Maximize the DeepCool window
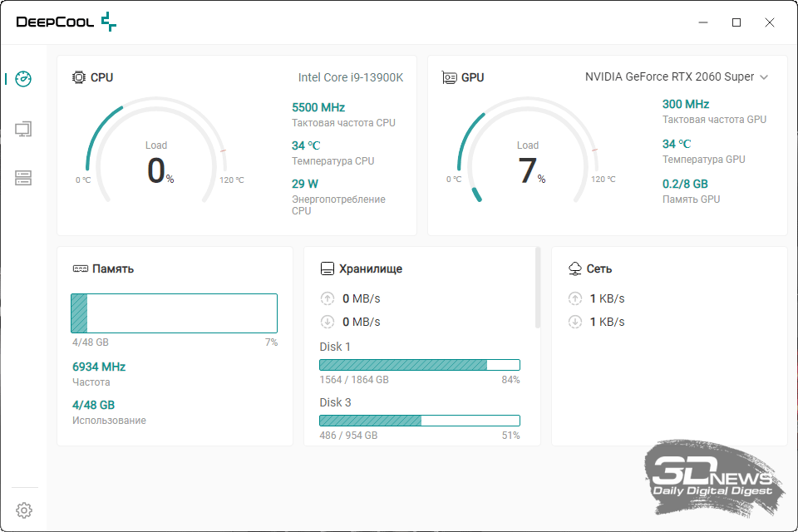Viewport: 798px width, 532px height. tap(736, 22)
